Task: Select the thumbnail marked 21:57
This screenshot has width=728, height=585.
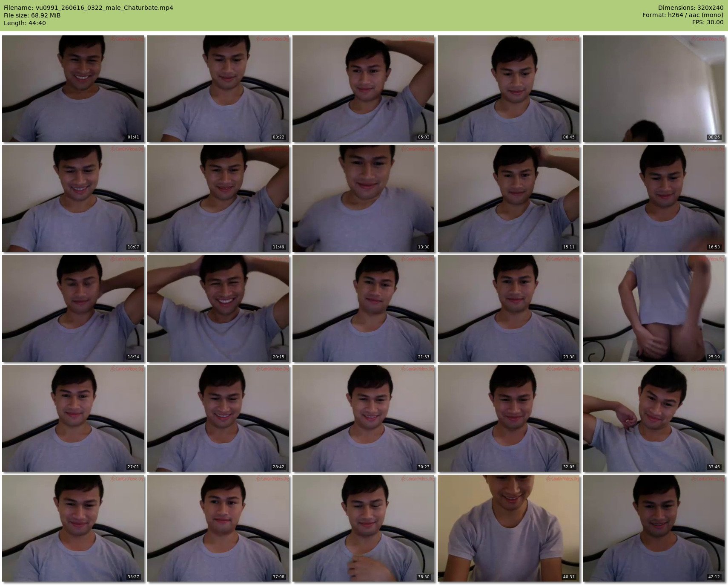Action: 364,308
